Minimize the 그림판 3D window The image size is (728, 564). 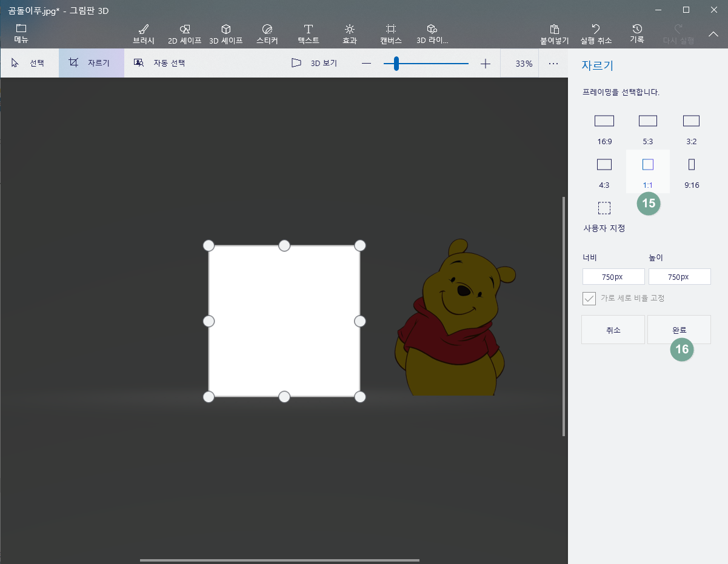[658, 10]
